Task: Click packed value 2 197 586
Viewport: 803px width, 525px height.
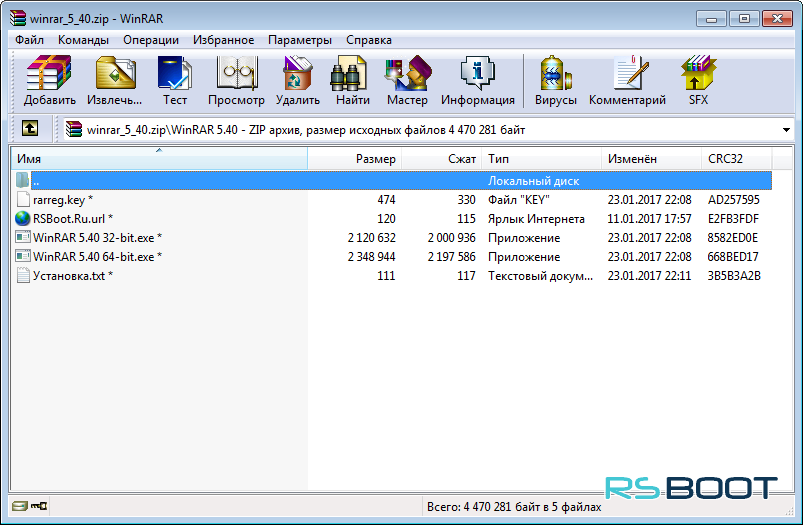Action: (x=451, y=257)
